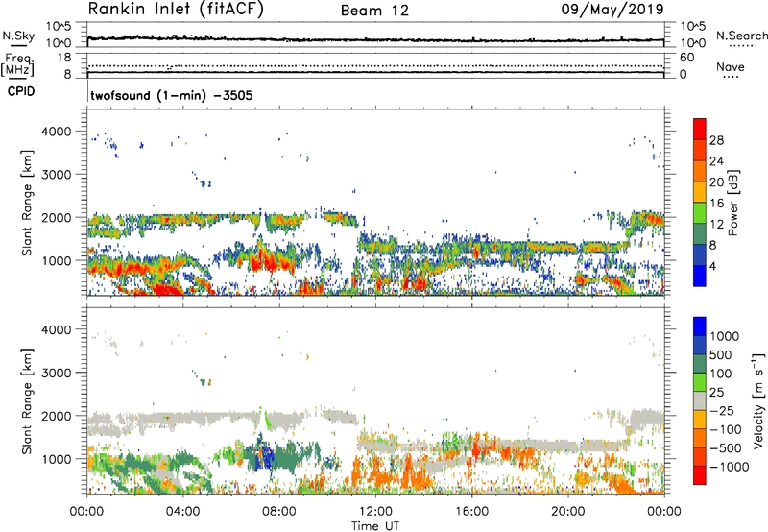Click the '4' tick on the Power colorbar

pos(712,266)
